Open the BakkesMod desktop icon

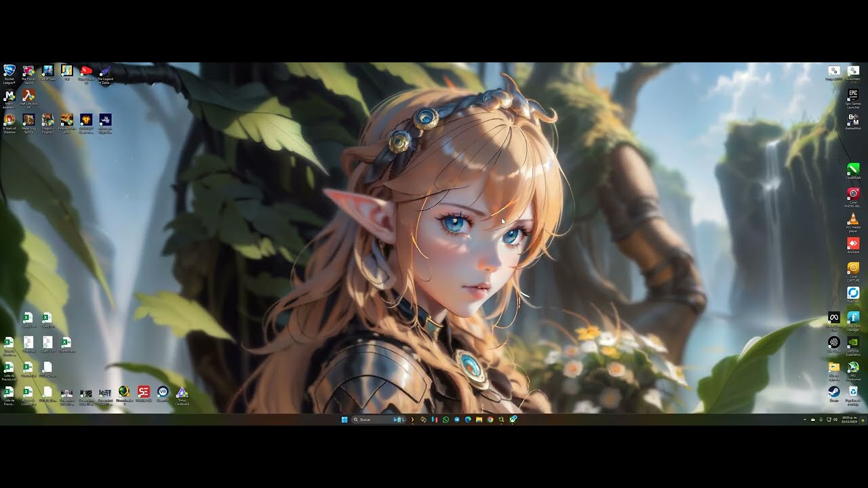pos(853,122)
